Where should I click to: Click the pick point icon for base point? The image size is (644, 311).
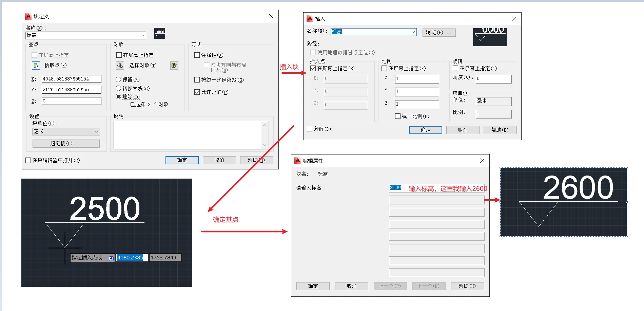[x=36, y=66]
